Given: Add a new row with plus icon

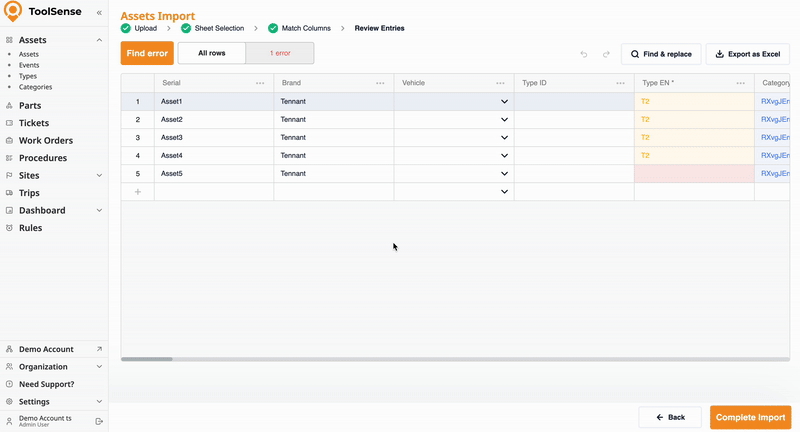Looking at the screenshot, I should click(x=138, y=192).
